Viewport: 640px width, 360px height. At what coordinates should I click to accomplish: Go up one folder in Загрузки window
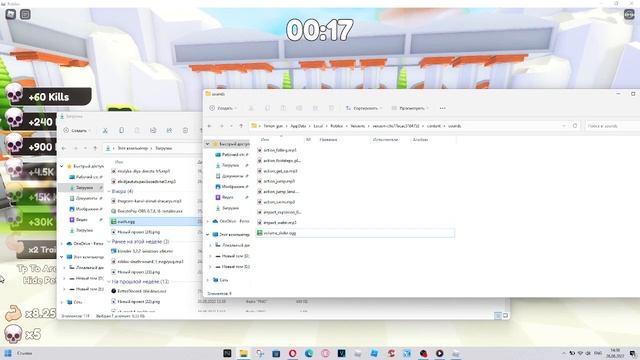coord(95,148)
